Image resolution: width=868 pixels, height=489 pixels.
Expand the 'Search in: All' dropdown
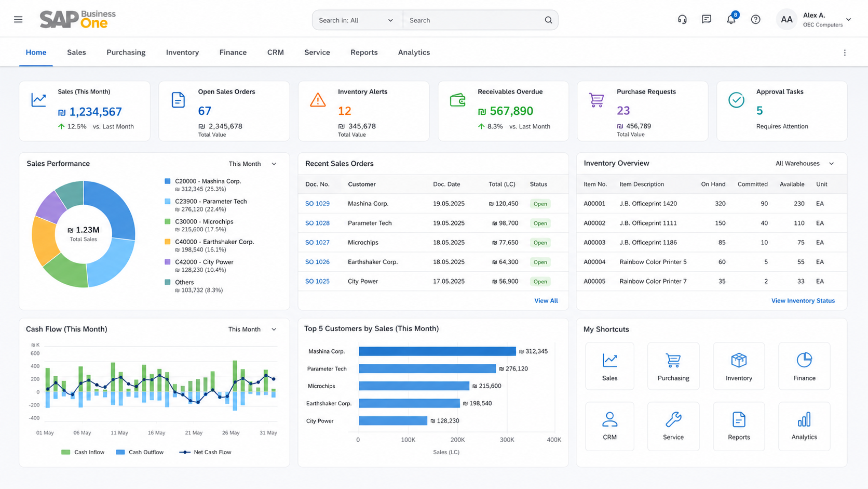pyautogui.click(x=357, y=20)
